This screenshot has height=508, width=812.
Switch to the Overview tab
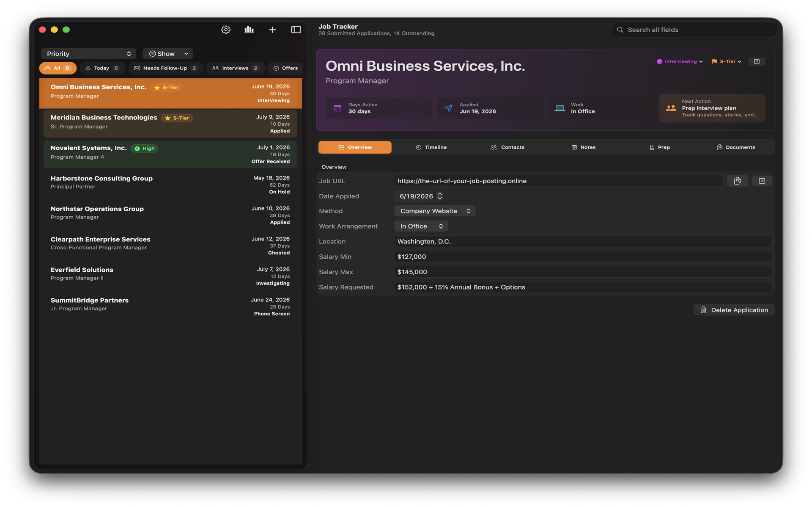(355, 147)
